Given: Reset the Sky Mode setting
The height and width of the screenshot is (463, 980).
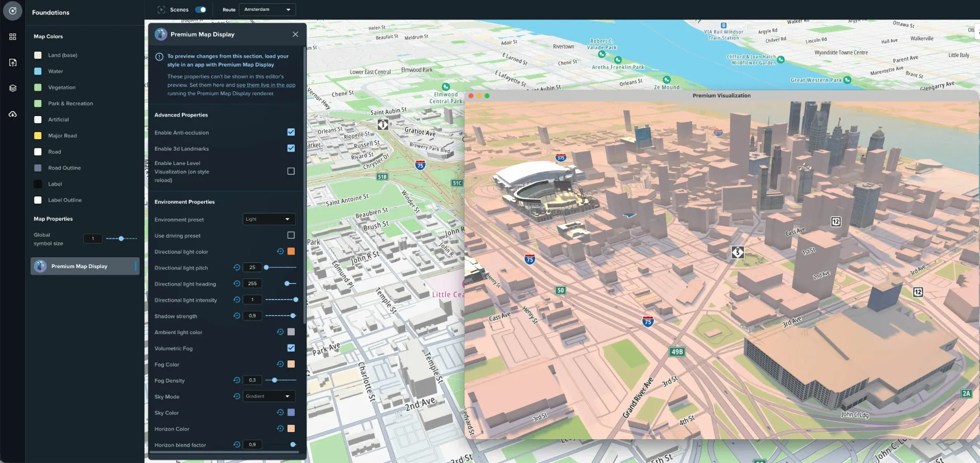Looking at the screenshot, I should [237, 396].
